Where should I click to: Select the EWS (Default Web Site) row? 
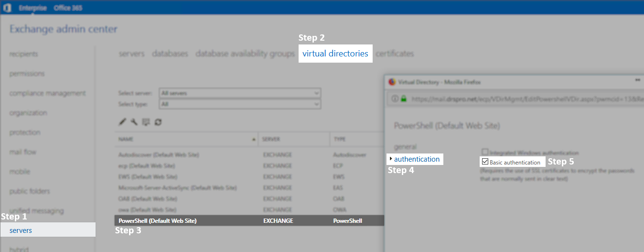pos(249,177)
